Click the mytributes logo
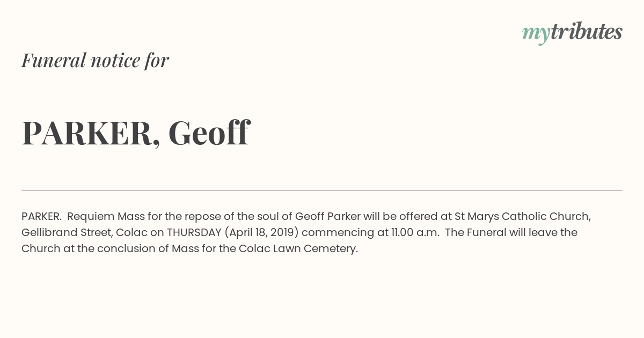Screen dimensions: 644x338 (572, 33)
